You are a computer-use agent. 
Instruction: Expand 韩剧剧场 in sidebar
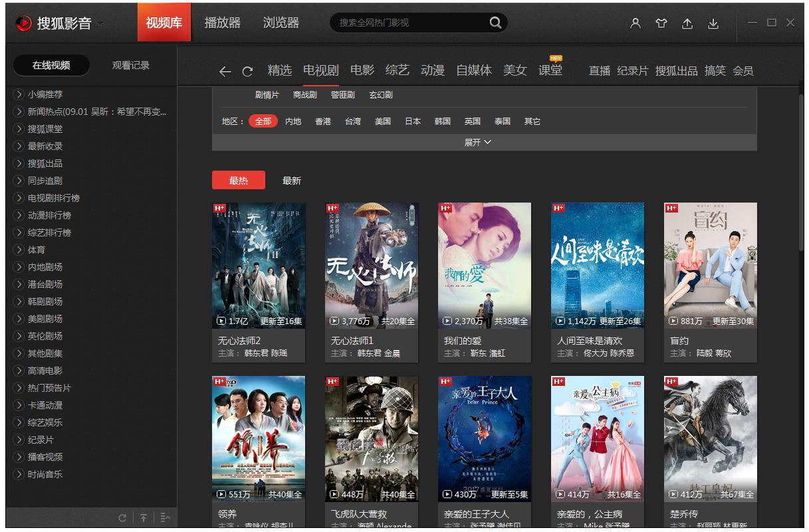click(45, 302)
